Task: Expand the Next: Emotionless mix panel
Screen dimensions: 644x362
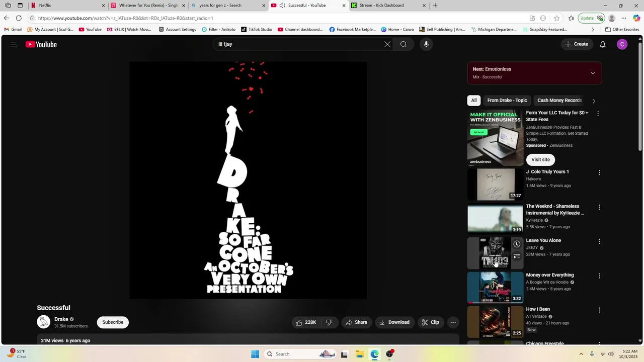Action: click(593, 73)
